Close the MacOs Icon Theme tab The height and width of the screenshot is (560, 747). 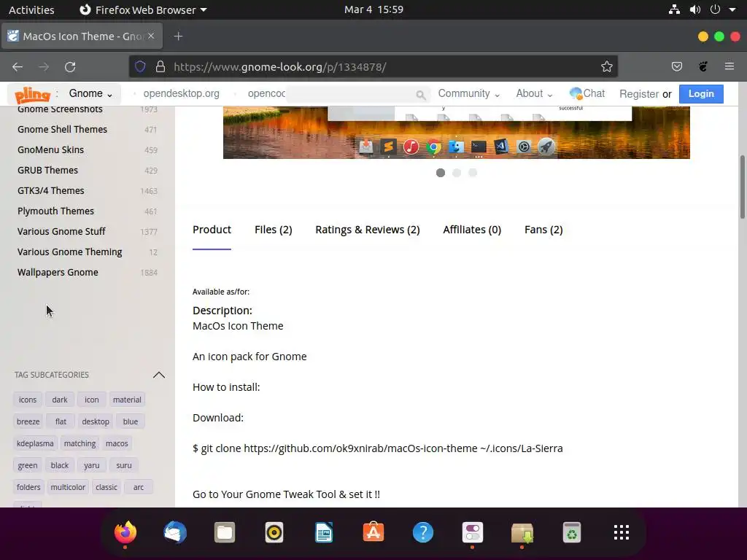click(151, 36)
